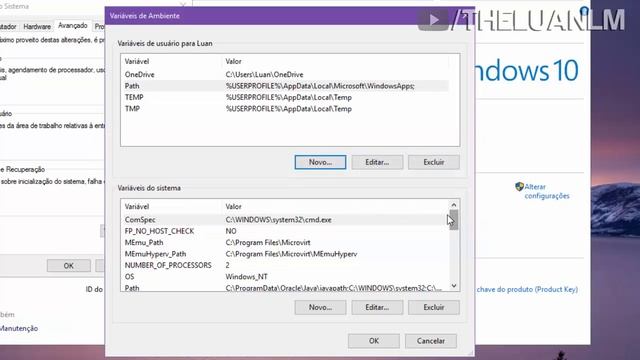Viewport: 640px width, 360px height.
Task: Click the Valor header in system variables list
Action: (x=233, y=207)
